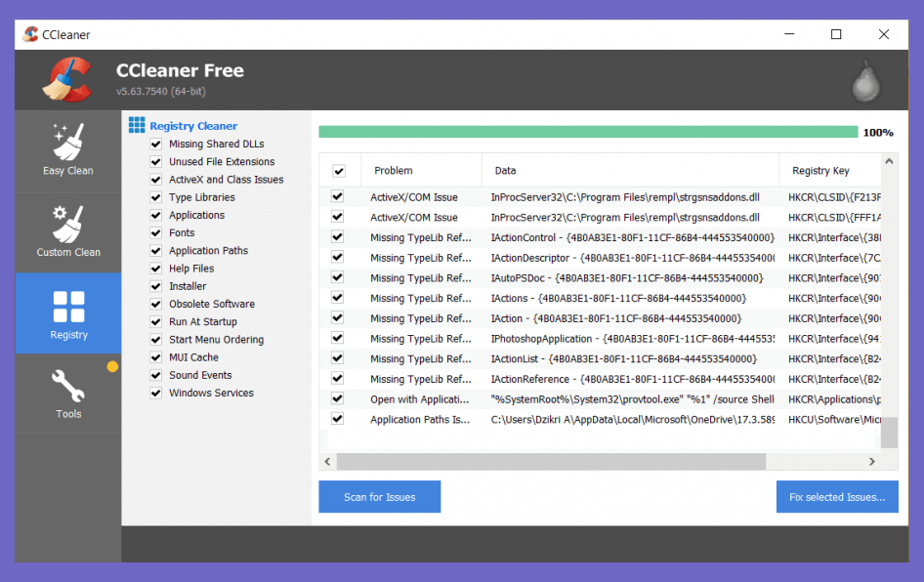This screenshot has height=582, width=924.
Task: Click the CCleaner Free title text
Action: [180, 70]
